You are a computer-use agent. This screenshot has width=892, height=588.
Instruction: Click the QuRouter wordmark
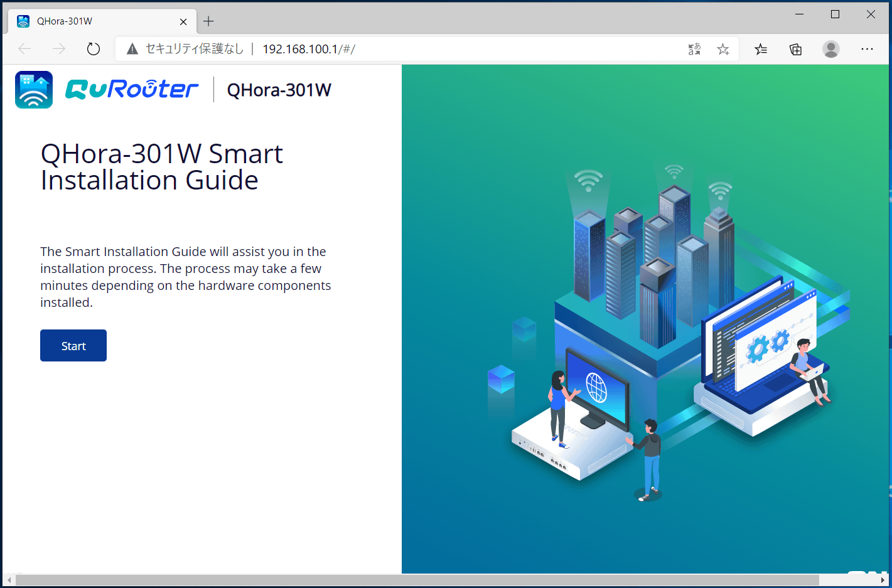click(x=132, y=89)
